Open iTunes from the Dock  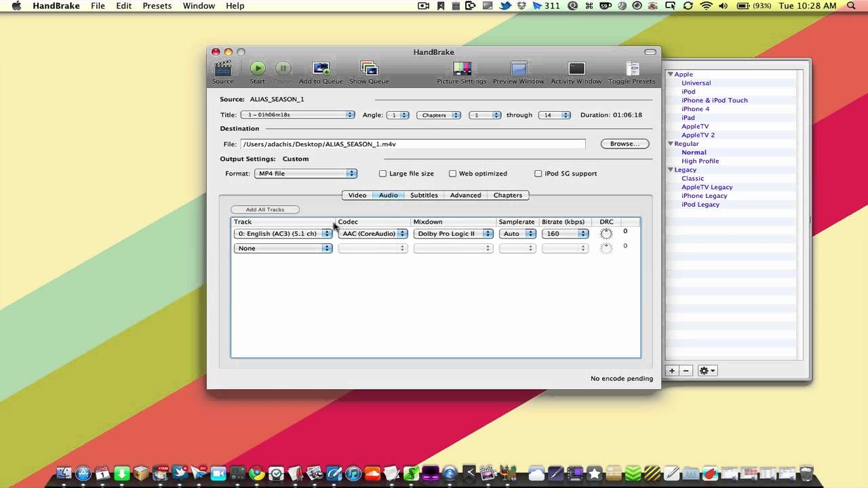coord(353,473)
